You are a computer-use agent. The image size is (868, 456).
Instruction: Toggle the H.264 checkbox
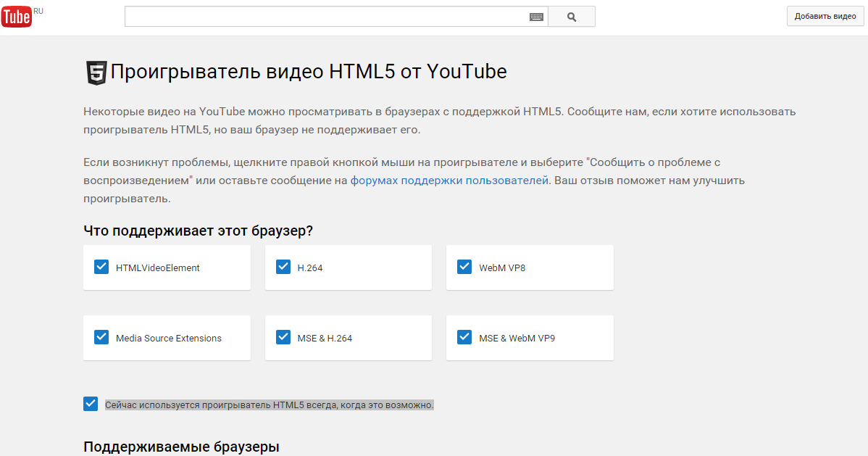click(x=283, y=267)
